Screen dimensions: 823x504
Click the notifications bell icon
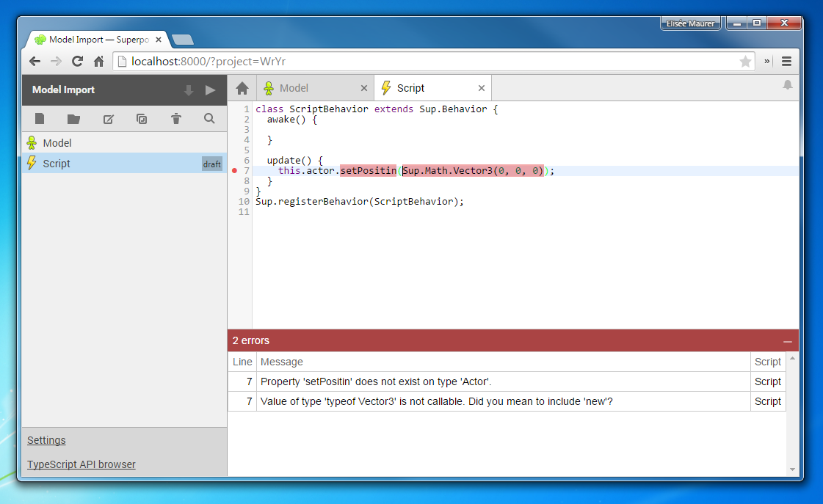tap(787, 84)
